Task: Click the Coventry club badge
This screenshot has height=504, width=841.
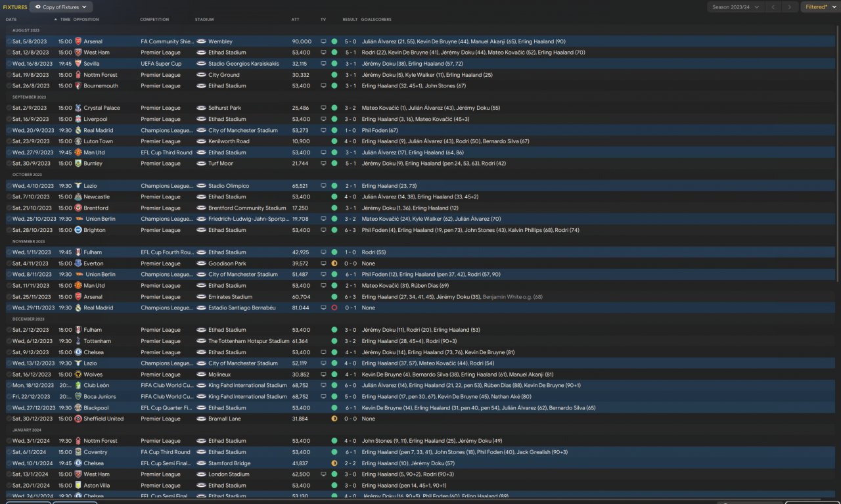Action: tap(78, 452)
